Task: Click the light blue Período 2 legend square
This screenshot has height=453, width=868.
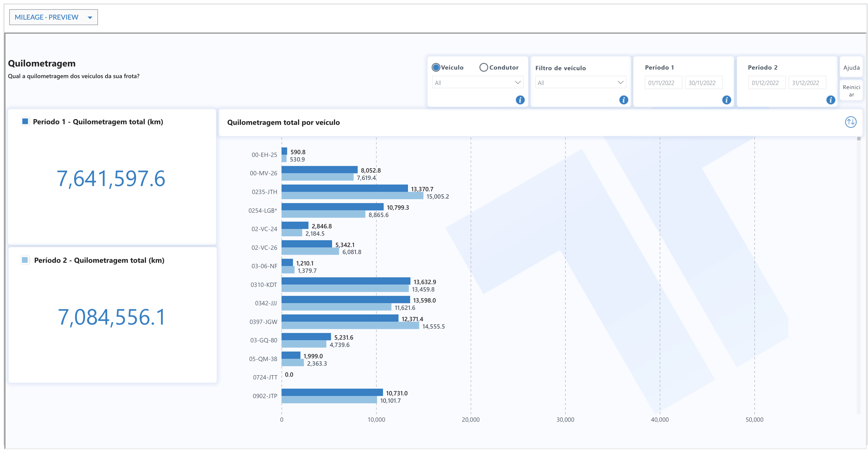Action: tap(25, 260)
